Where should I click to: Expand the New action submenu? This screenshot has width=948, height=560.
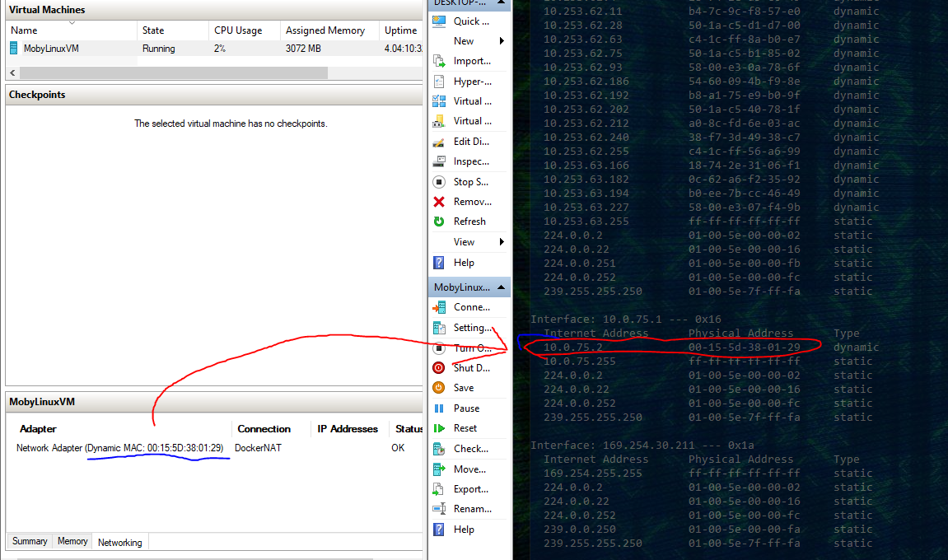464,40
